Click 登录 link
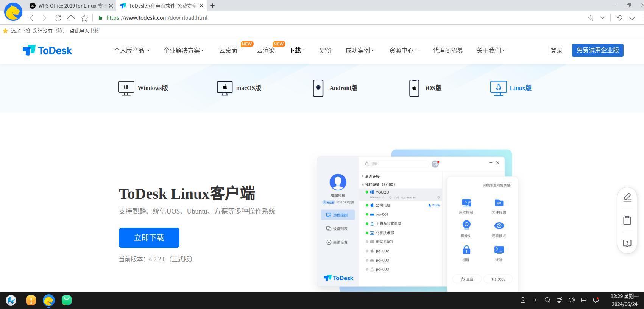 pyautogui.click(x=557, y=50)
